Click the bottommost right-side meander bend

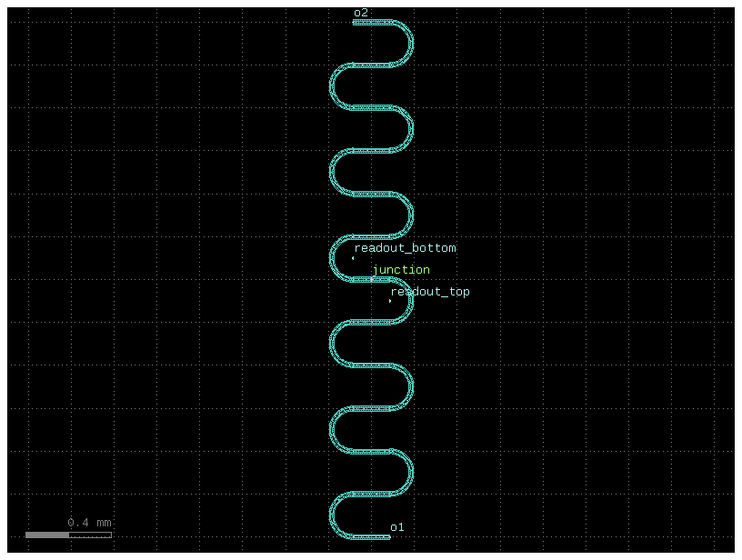[413, 472]
